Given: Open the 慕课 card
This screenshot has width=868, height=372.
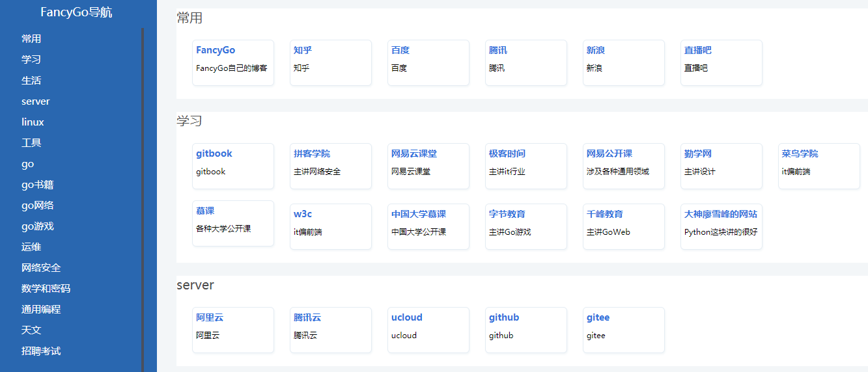Looking at the screenshot, I should [233, 223].
